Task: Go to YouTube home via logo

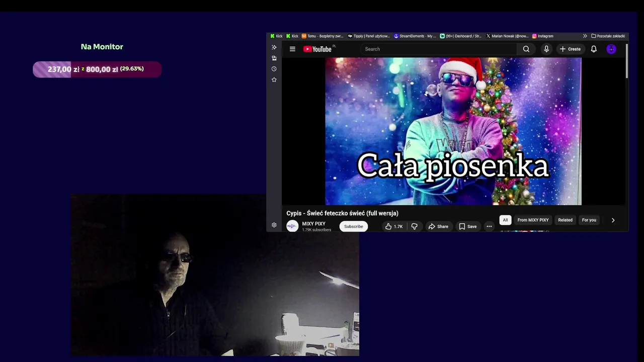Action: click(317, 49)
